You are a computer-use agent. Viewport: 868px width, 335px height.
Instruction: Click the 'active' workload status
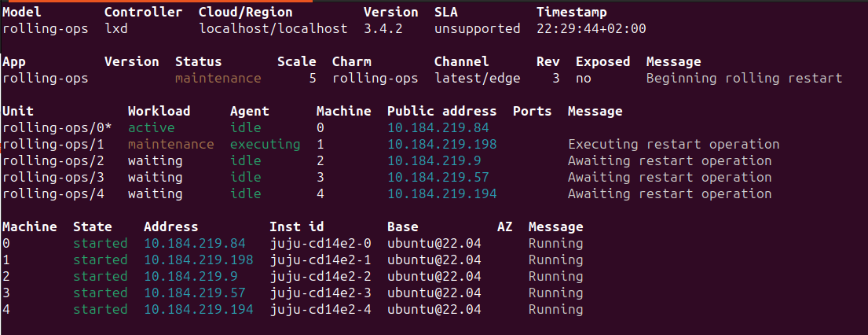151,128
